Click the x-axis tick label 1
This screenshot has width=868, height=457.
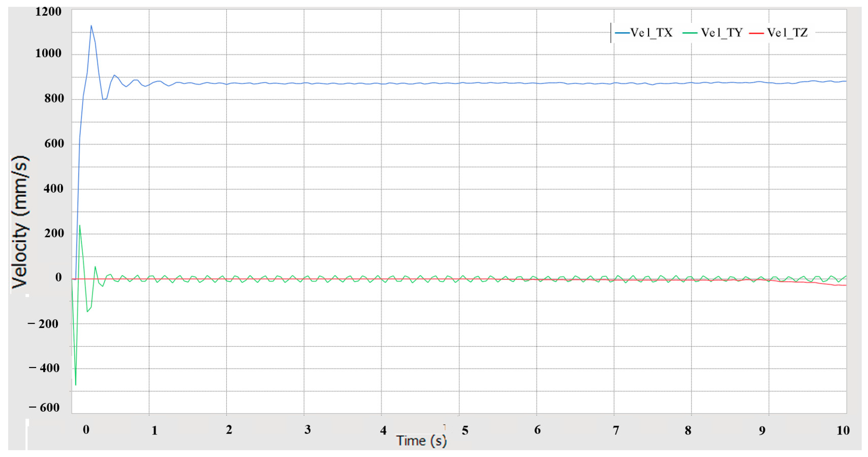pyautogui.click(x=154, y=430)
